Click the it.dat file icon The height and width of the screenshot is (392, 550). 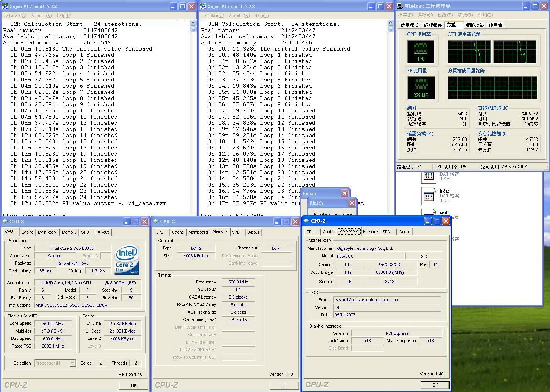[428, 197]
